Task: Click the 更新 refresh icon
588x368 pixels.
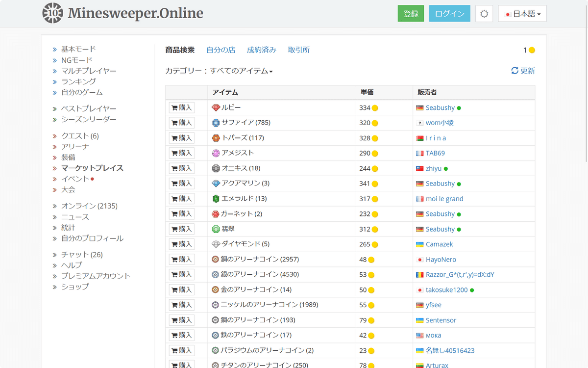Action: [514, 71]
